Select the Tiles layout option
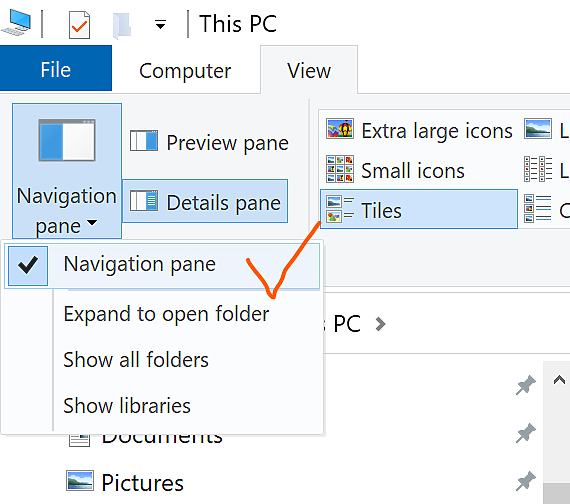This screenshot has width=570, height=504. click(419, 209)
